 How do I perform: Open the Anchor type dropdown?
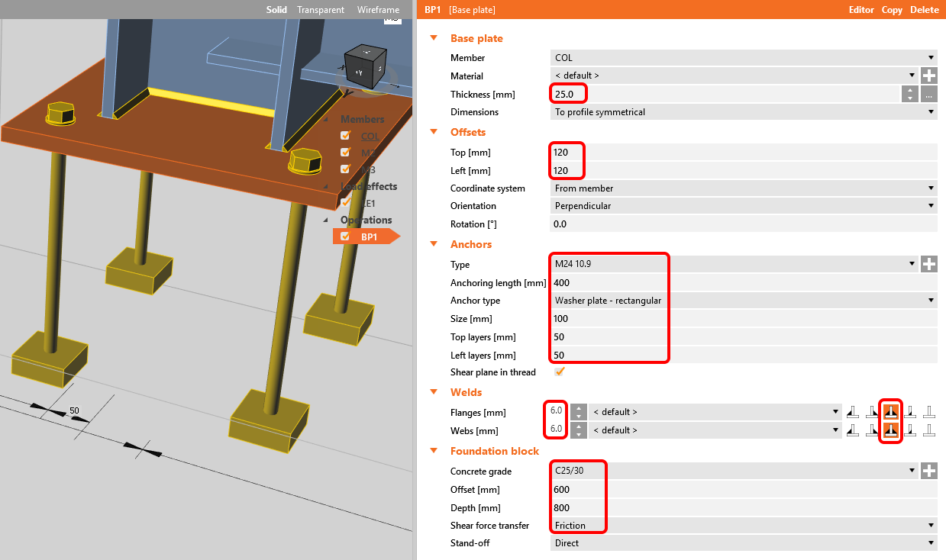(743, 301)
